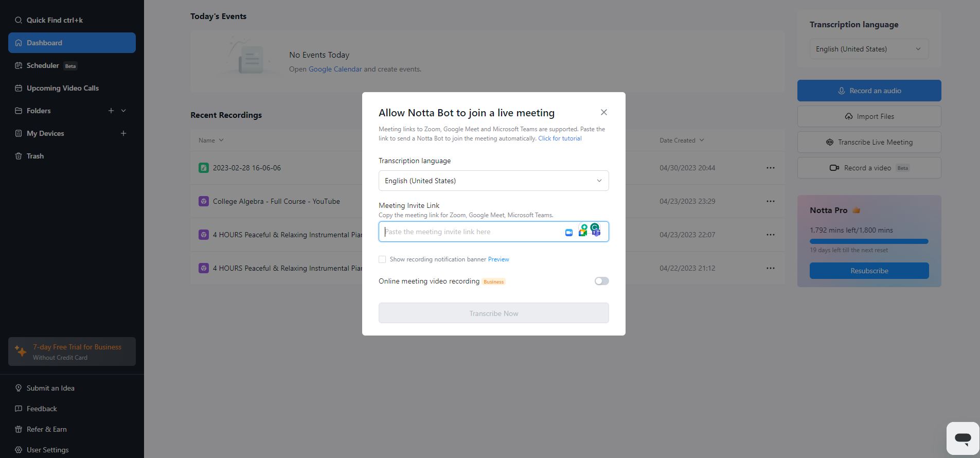Image resolution: width=980 pixels, height=458 pixels.
Task: Click the Resubscribe button
Action: (x=869, y=271)
